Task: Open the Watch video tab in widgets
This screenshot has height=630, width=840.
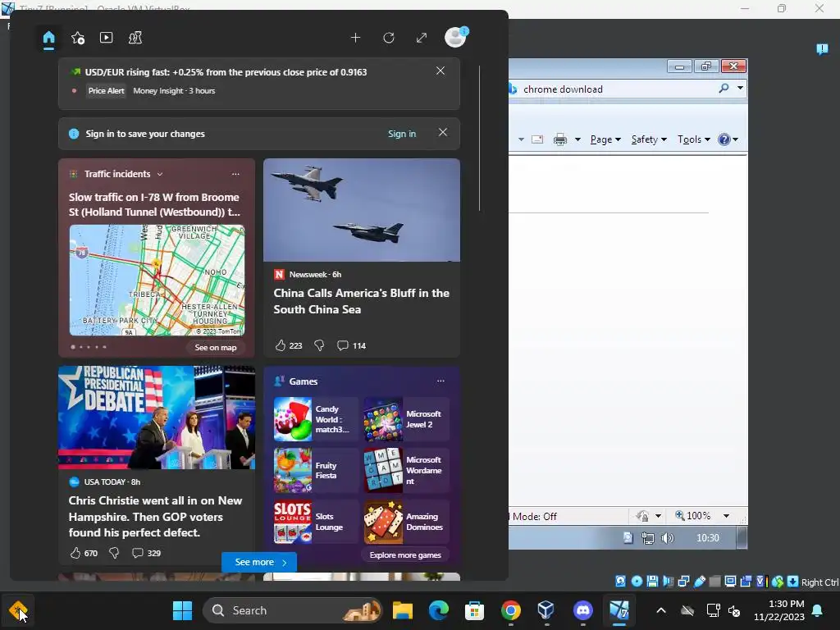Action: (x=106, y=38)
